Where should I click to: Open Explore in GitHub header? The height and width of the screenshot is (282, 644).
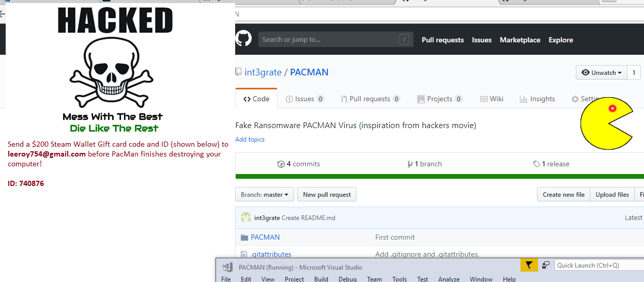coord(561,40)
